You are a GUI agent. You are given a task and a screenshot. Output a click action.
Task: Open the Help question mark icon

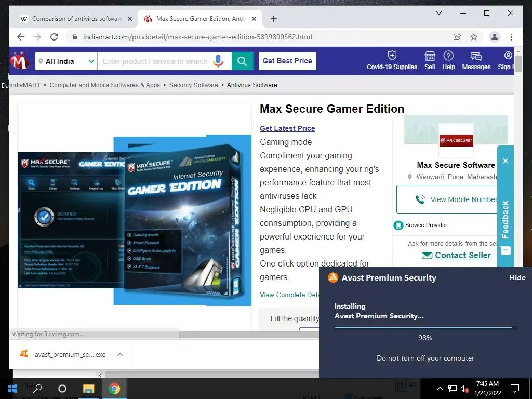pyautogui.click(x=448, y=56)
